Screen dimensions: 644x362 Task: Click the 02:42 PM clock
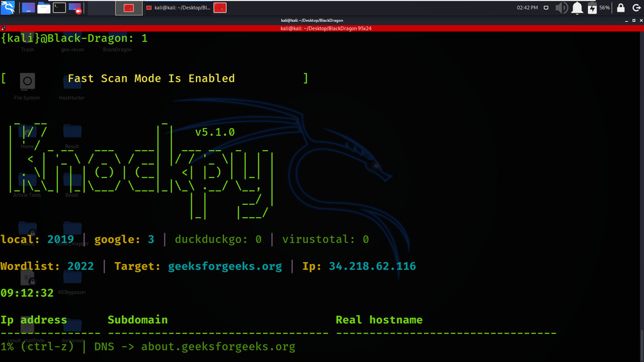point(527,7)
